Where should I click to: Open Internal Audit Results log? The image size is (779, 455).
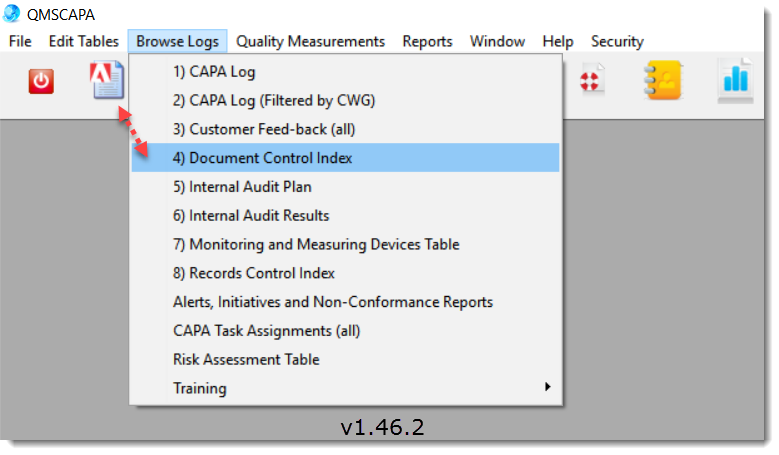(x=251, y=215)
